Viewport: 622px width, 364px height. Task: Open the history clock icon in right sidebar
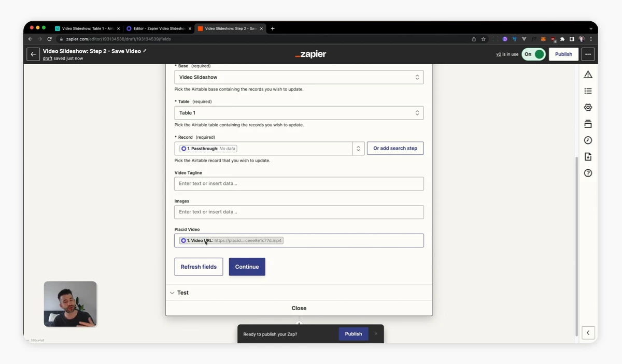tap(588, 140)
